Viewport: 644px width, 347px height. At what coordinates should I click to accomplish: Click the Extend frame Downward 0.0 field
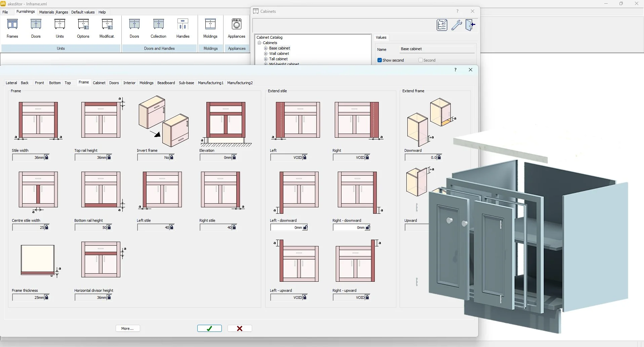click(x=421, y=158)
